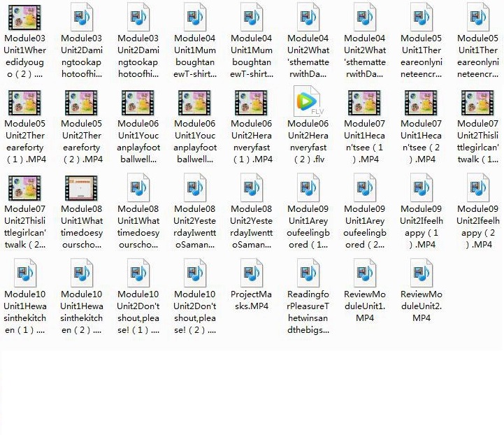Click Module05 Unit2 Thereareforty (2) thumbnail
Screen dimensions: 504x435
pyautogui.click(x=81, y=102)
